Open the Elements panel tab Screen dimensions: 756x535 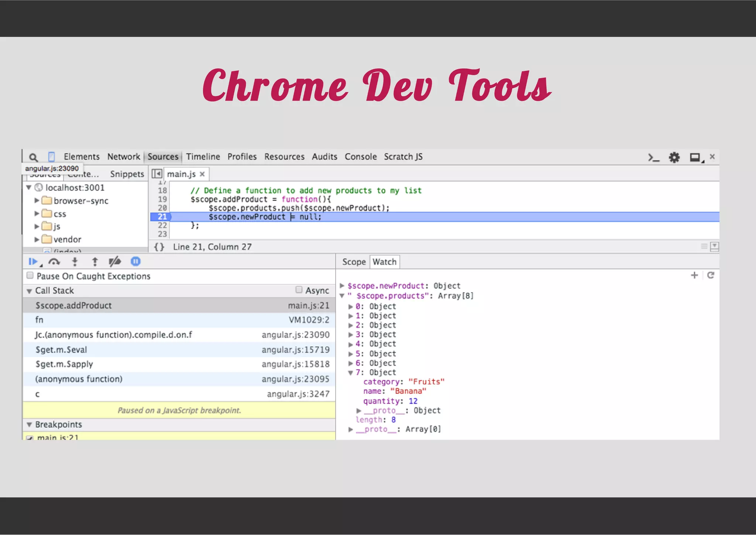coord(82,157)
